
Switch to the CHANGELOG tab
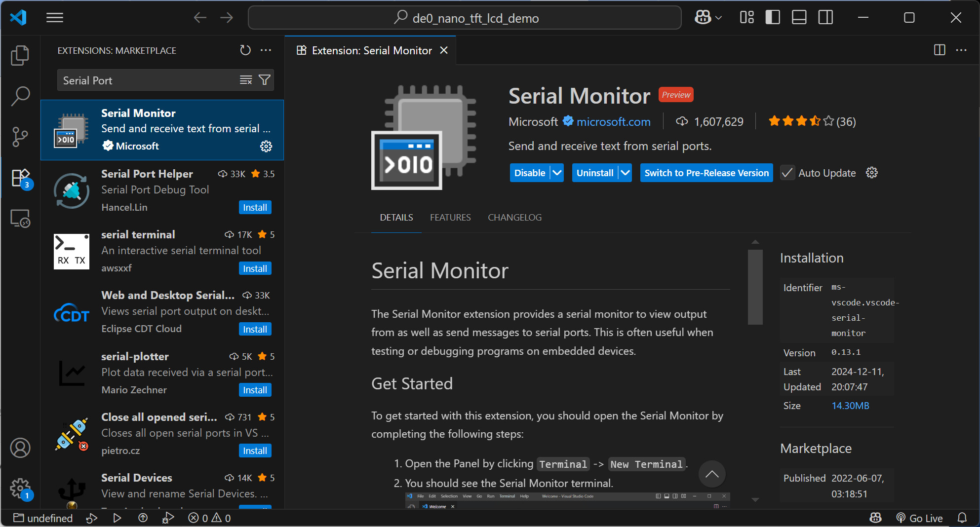(514, 218)
